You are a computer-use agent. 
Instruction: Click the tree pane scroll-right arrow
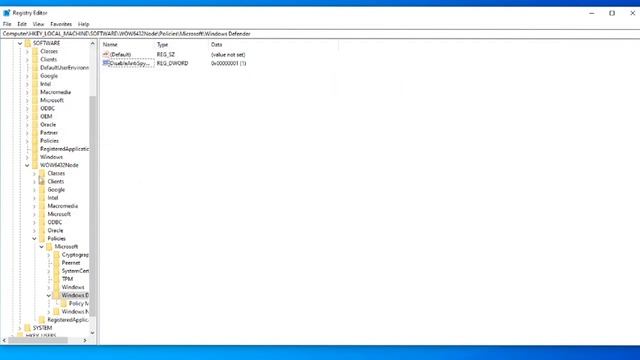coord(85,340)
